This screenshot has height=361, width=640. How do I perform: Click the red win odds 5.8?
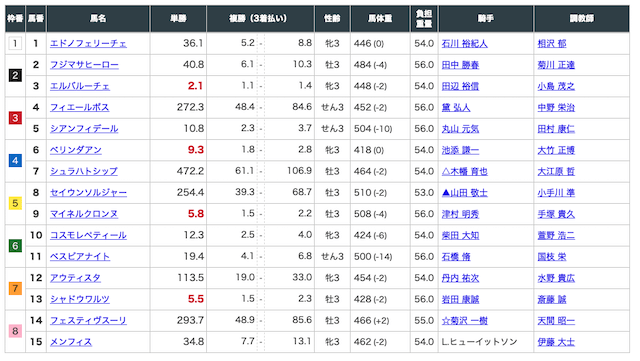196,214
